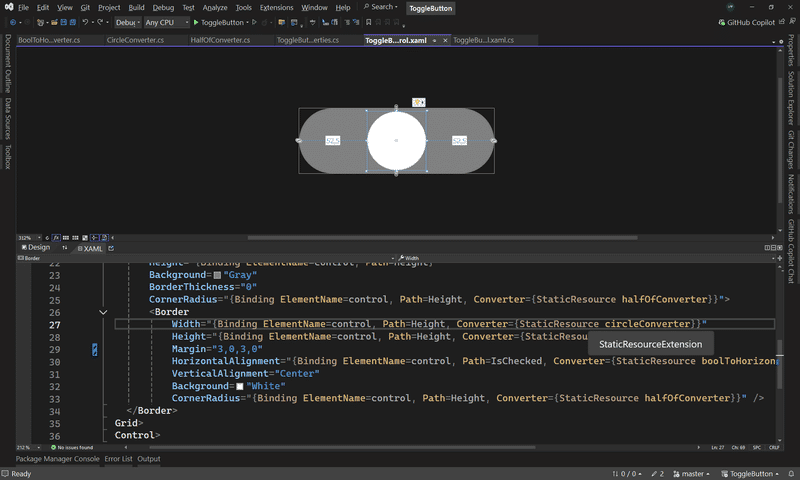Click the Undo icon
Viewport: 800px width, 480px height.
[x=85, y=22]
